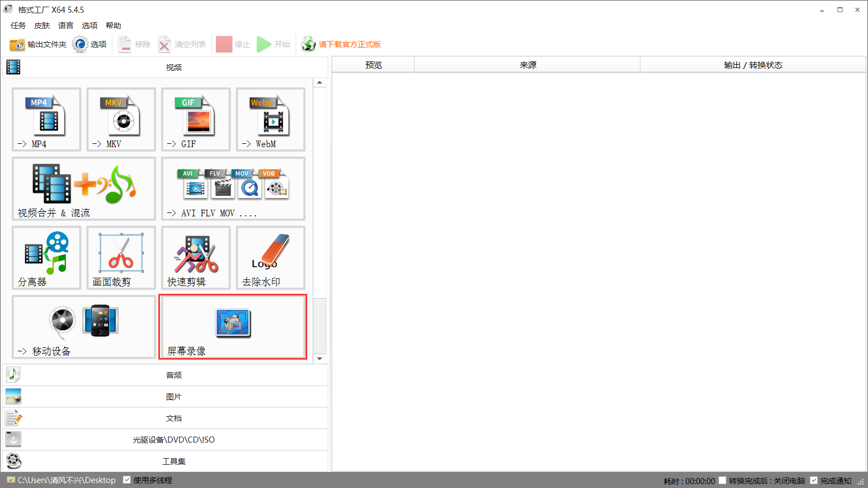Expand the 光驱设备\DVD\CD\ISO category
Screen dimensions: 868x488
pos(166,440)
